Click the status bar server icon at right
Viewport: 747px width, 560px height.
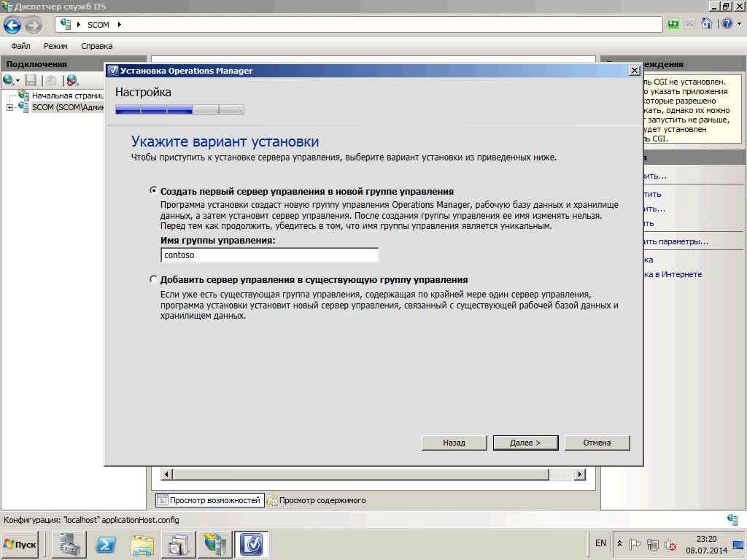732,519
